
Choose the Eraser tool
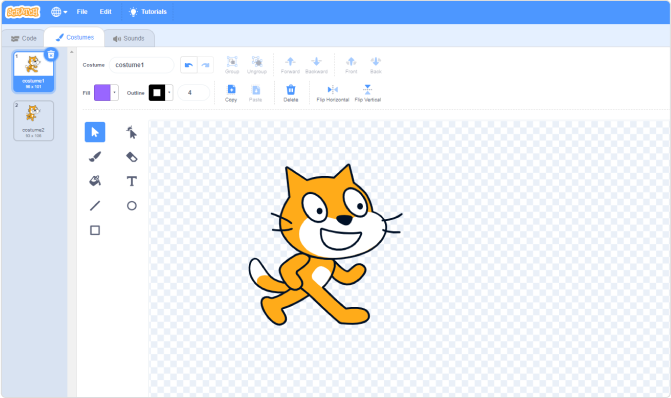(x=132, y=157)
